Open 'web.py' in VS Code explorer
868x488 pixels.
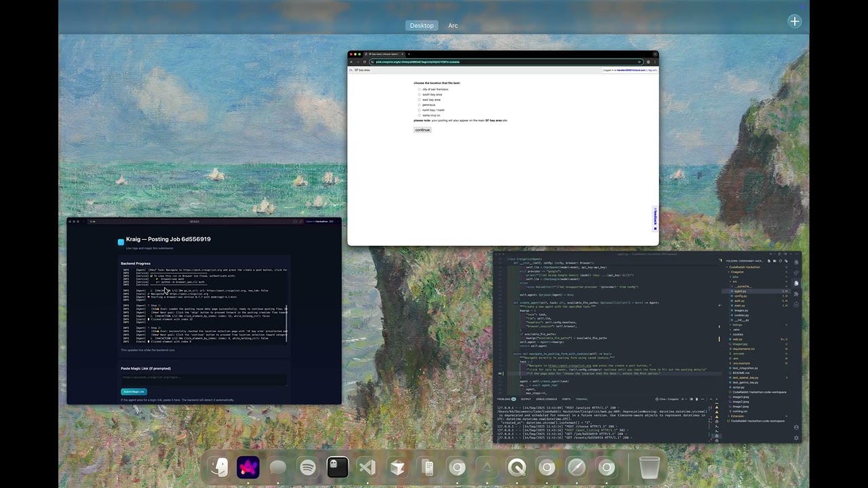[737, 339]
